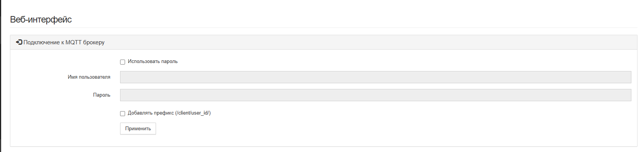Focus the Пароль input field
Viewport: 644px width, 152px height.
point(376,95)
